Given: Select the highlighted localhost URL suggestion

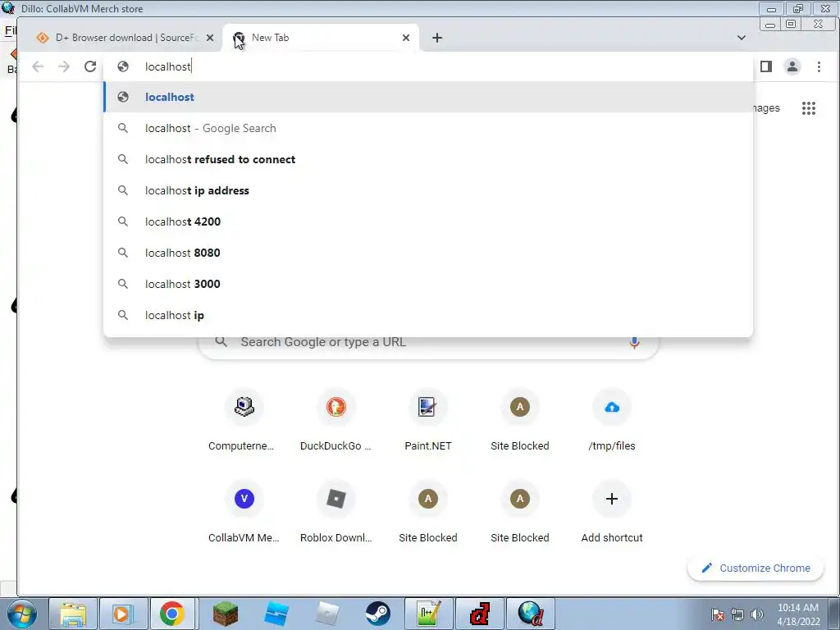Looking at the screenshot, I should [428, 97].
